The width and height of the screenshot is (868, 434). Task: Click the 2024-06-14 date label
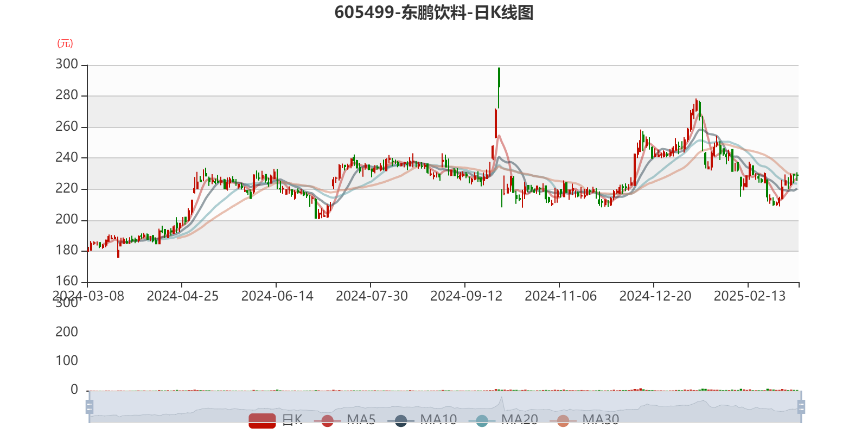(277, 296)
